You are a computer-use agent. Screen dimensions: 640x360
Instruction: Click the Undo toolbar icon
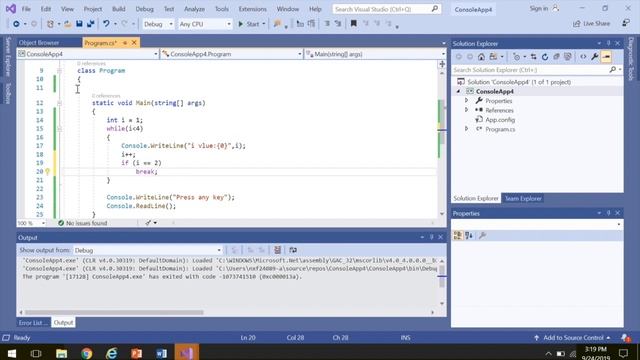(106, 24)
